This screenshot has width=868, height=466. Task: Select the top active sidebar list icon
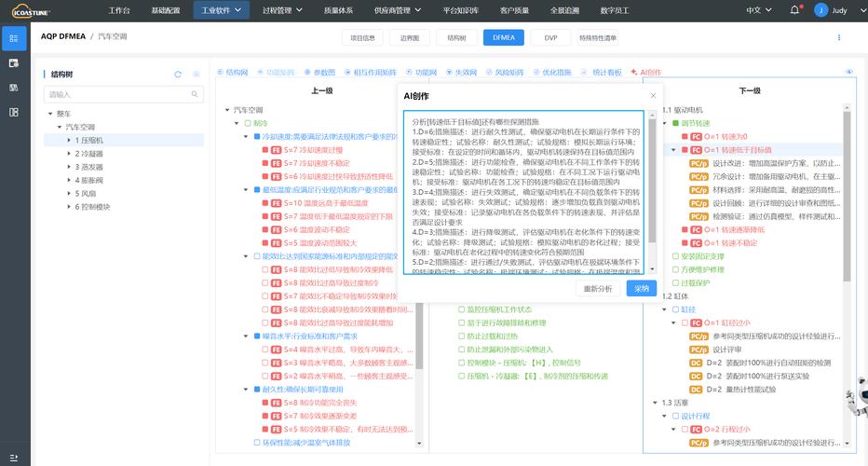coord(14,38)
